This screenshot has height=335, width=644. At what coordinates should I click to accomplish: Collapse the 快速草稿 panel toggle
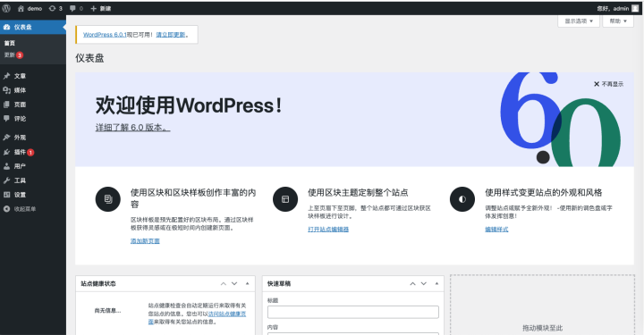coord(436,284)
